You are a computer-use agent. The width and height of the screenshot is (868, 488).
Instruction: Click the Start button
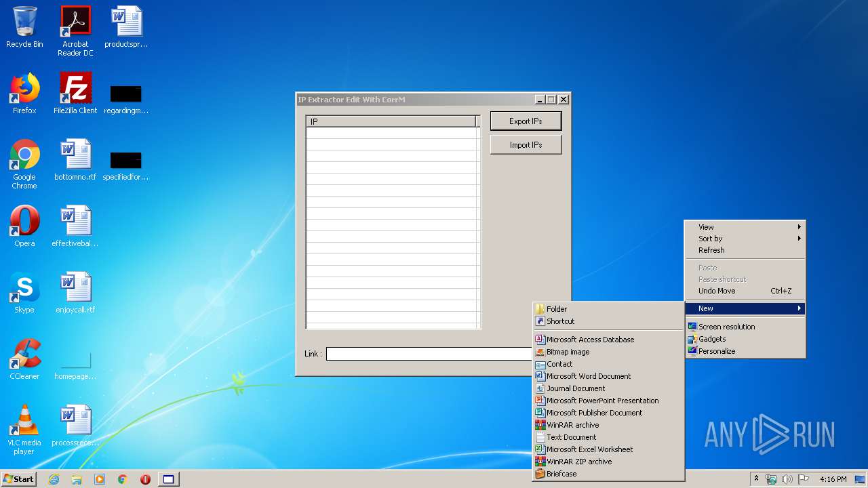point(18,479)
